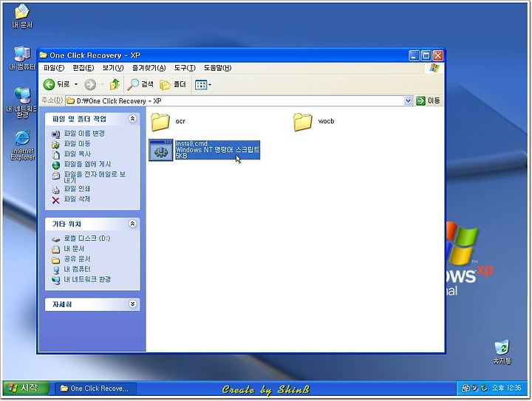Open 내 컴퓨터 link in 기타 위치
Image resolution: width=532 pixels, height=401 pixels.
pos(78,269)
